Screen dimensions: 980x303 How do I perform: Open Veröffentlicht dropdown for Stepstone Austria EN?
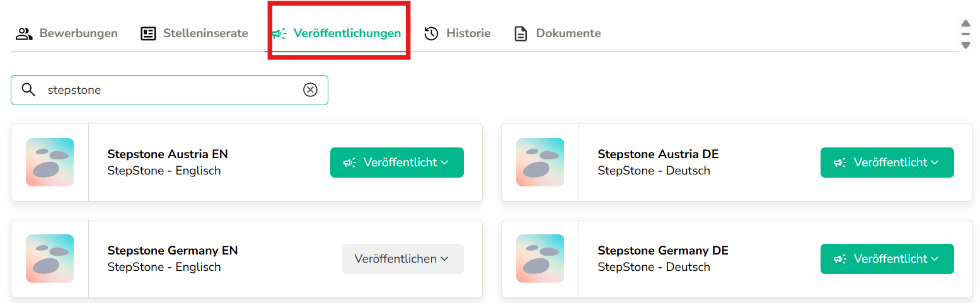point(397,163)
